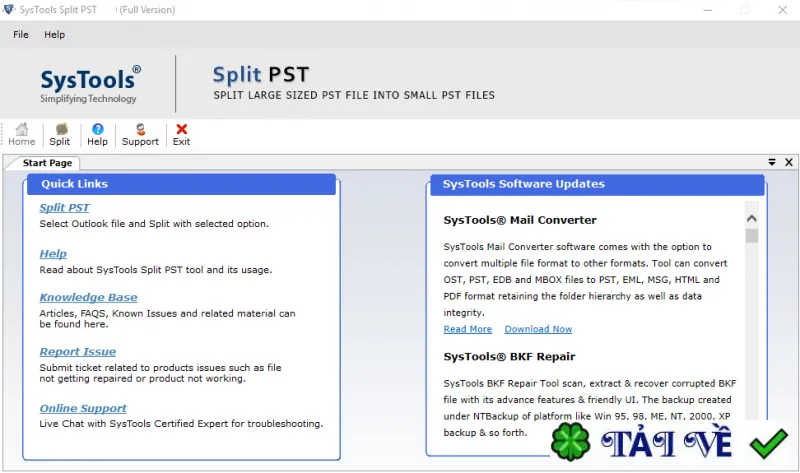Image resolution: width=800 pixels, height=473 pixels.
Task: Click Download Now for Mail Converter
Action: point(538,329)
